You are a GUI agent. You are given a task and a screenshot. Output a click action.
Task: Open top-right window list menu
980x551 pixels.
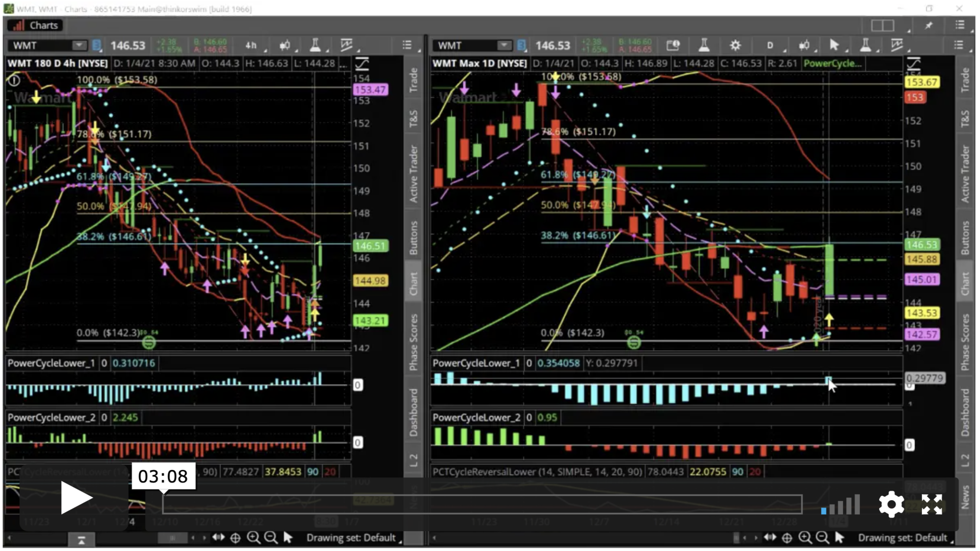coord(960,25)
